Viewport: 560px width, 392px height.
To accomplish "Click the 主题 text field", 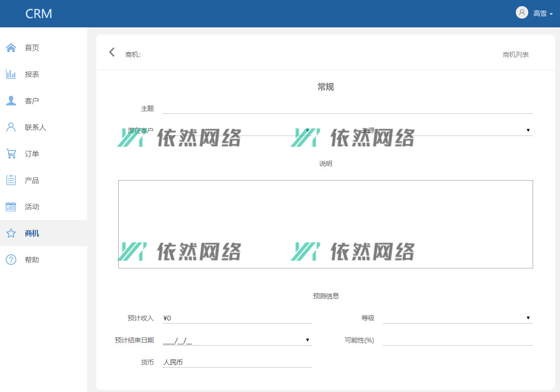I will coord(347,108).
